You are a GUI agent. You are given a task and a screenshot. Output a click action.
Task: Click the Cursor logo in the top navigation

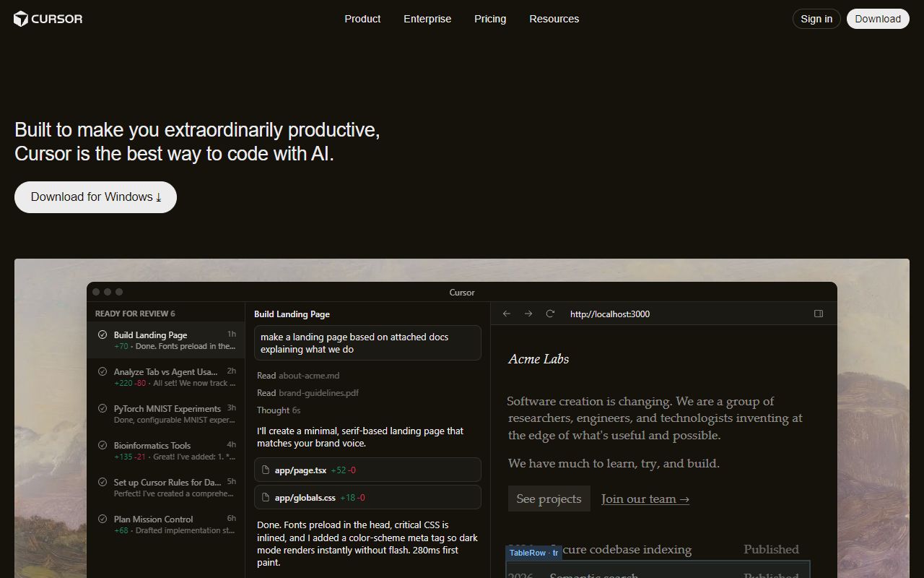pyautogui.click(x=48, y=19)
